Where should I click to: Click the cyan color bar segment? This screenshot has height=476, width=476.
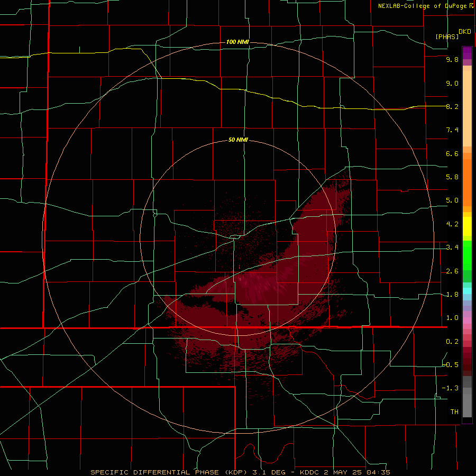(467, 291)
